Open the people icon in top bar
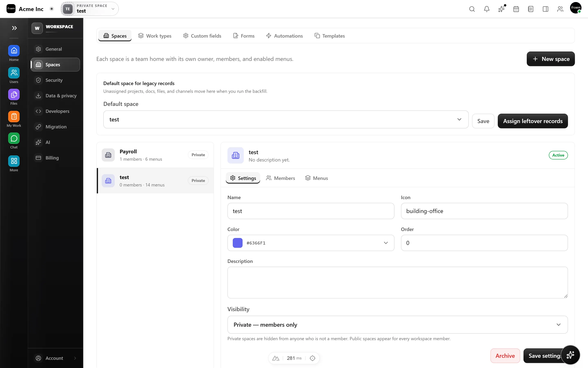588x368 pixels. click(x=560, y=9)
